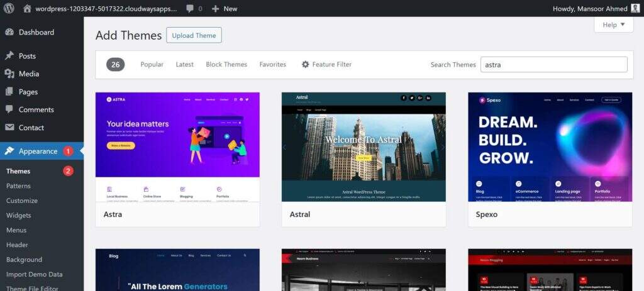Open Astral theme preview thumbnail
The width and height of the screenshot is (644, 291).
pyautogui.click(x=364, y=147)
